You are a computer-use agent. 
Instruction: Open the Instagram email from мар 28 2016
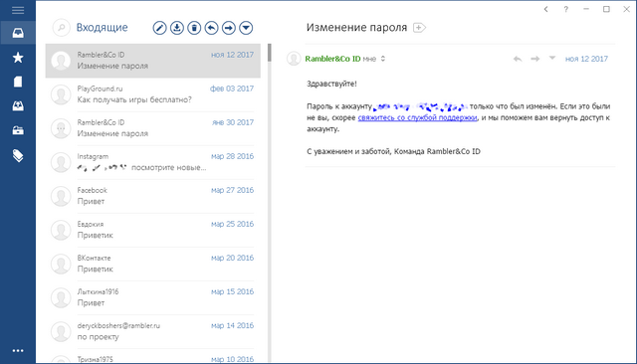point(152,162)
